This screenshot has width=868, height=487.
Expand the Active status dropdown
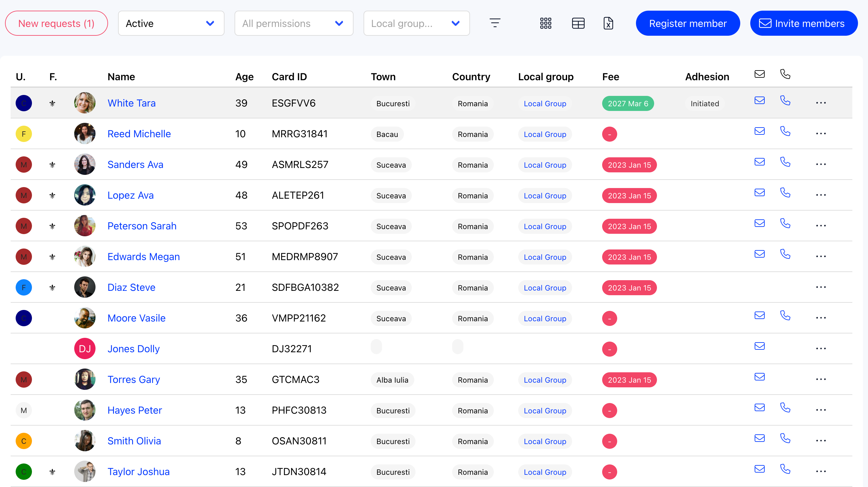click(171, 23)
